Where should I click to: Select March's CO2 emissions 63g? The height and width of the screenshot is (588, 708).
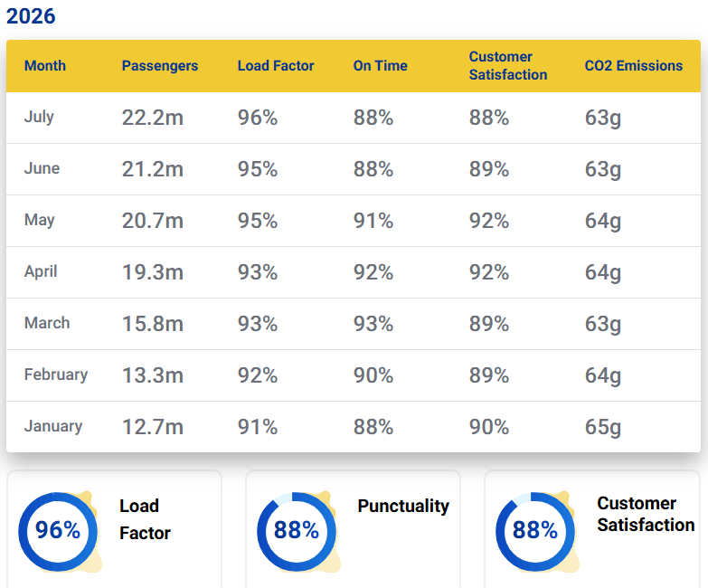pyautogui.click(x=603, y=324)
